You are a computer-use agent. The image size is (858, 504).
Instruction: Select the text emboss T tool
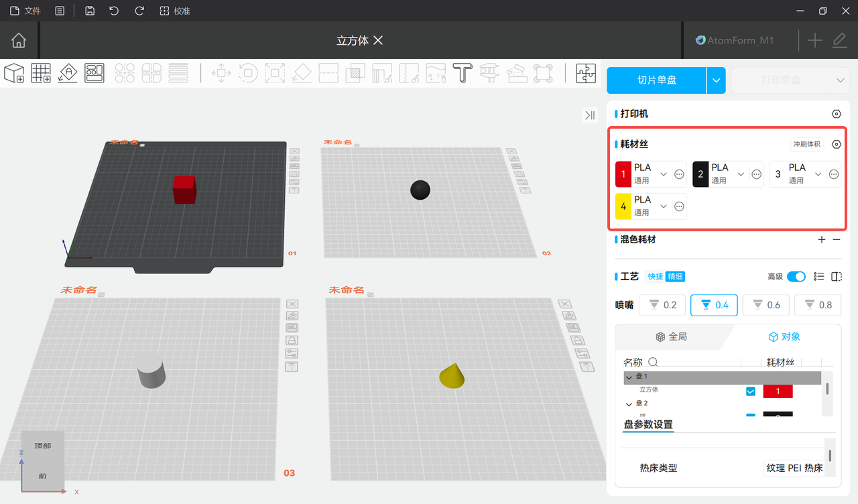462,73
